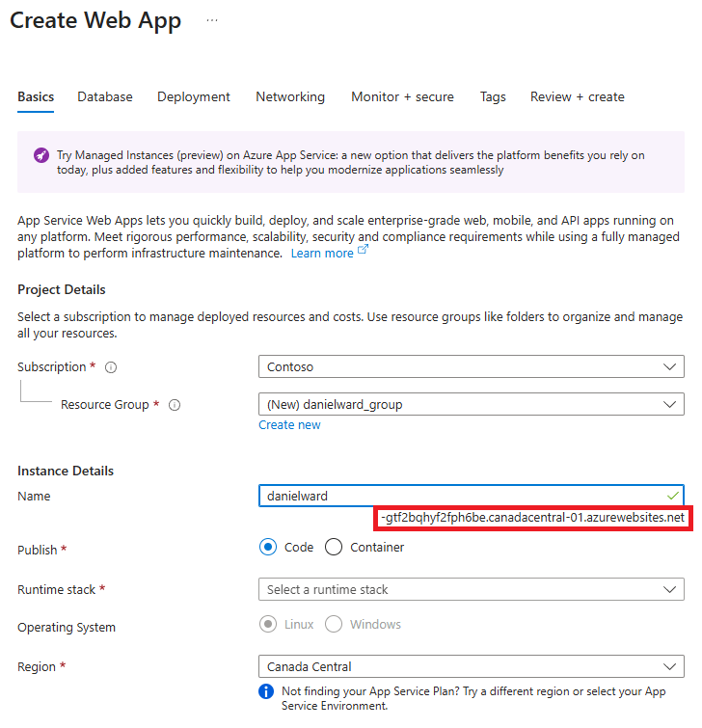Click the green checkmark in the Name field

[x=673, y=497]
